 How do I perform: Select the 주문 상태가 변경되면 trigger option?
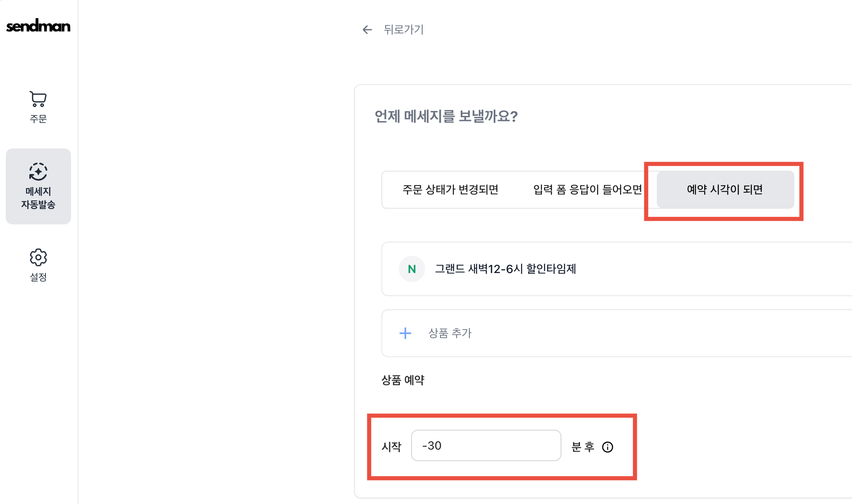[450, 190]
